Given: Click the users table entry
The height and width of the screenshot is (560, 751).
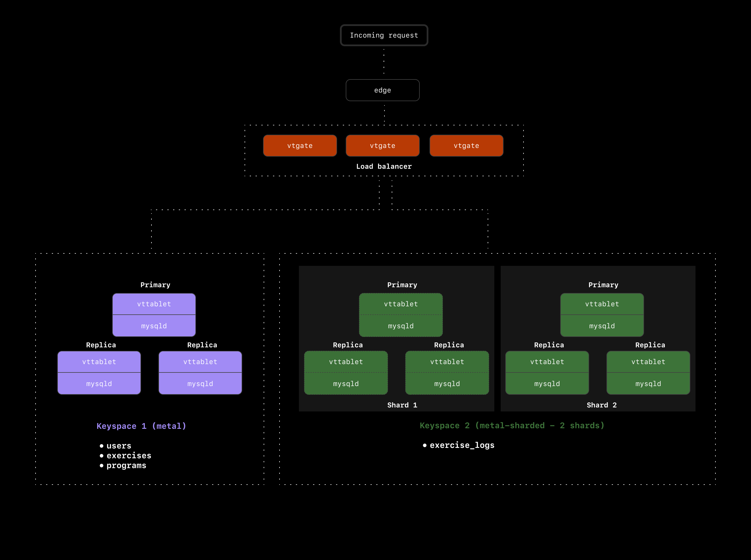Looking at the screenshot, I should [119, 446].
